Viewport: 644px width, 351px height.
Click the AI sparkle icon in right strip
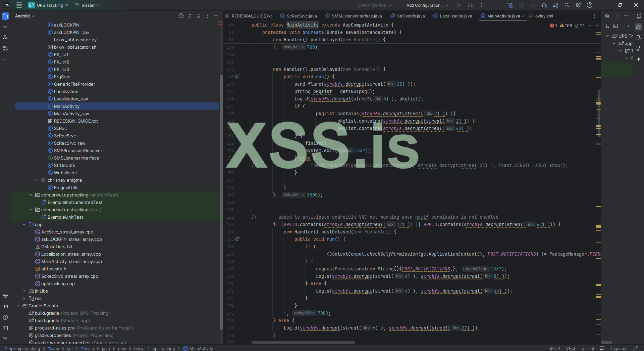coord(639,59)
